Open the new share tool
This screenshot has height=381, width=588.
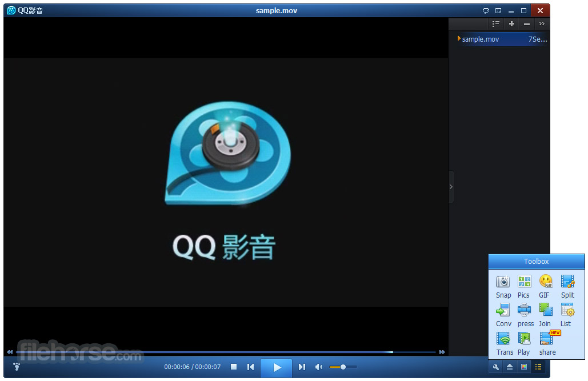tap(548, 344)
